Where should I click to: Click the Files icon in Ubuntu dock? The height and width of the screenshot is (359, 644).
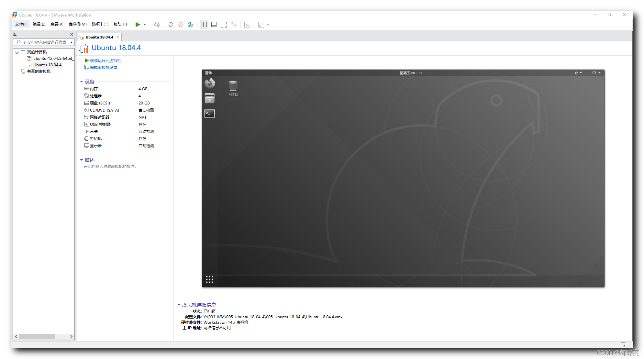pyautogui.click(x=210, y=98)
